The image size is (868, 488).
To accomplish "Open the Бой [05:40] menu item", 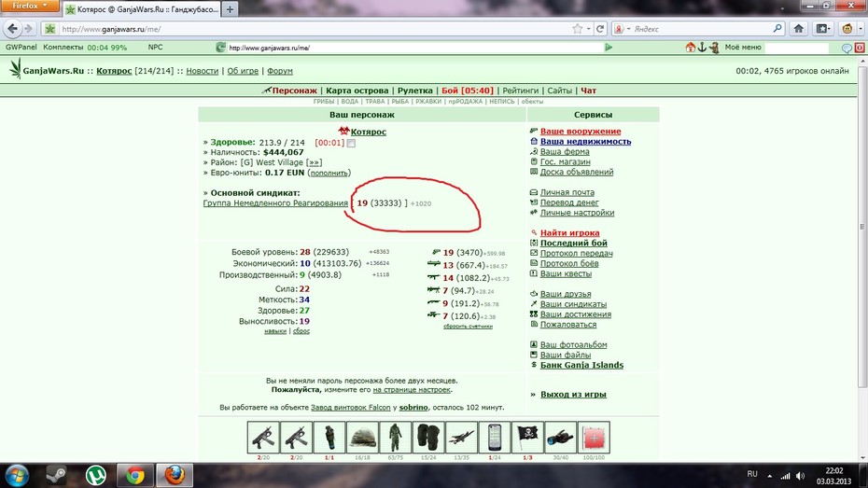I will 468,91.
